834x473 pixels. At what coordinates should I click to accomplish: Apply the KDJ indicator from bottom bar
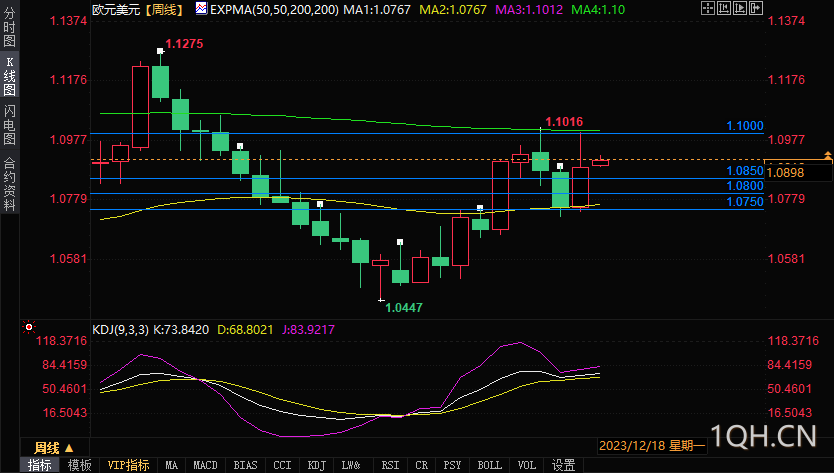pos(317,465)
